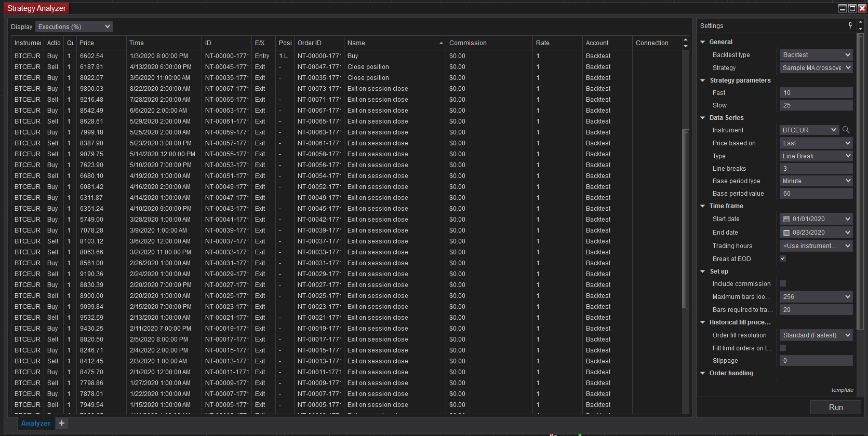The height and width of the screenshot is (436, 868).
Task: Open the Start date picker dropdown arrow
Action: point(848,219)
